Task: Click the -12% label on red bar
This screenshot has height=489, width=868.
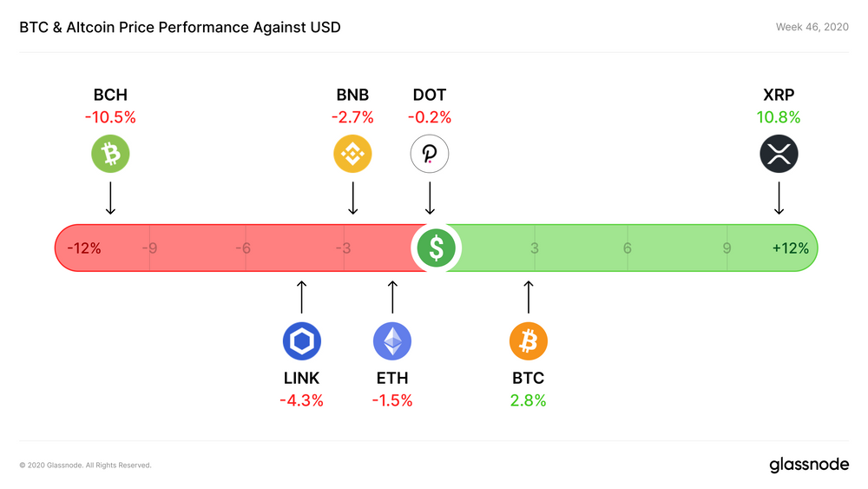Action: click(x=84, y=248)
